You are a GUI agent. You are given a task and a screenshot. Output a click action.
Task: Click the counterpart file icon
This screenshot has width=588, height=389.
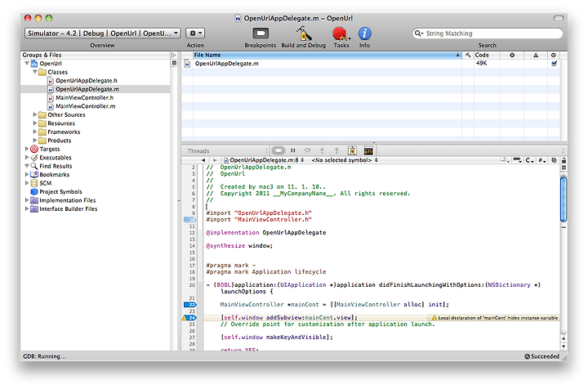point(554,160)
